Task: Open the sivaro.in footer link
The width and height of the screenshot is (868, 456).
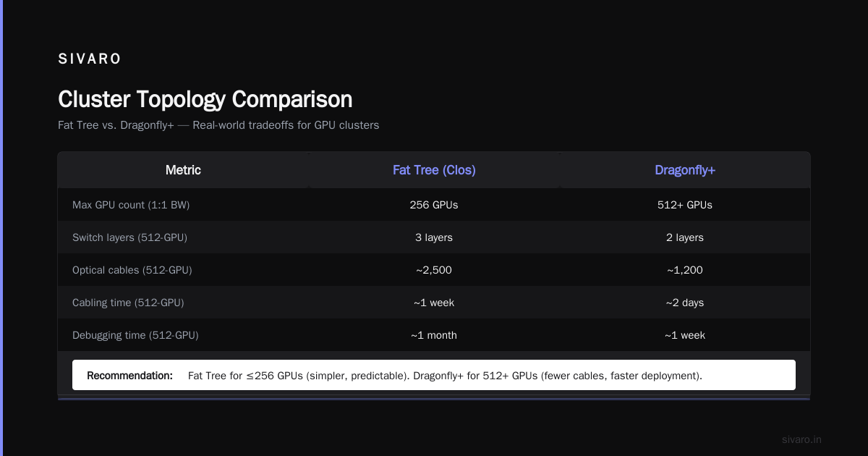Action: click(x=802, y=439)
